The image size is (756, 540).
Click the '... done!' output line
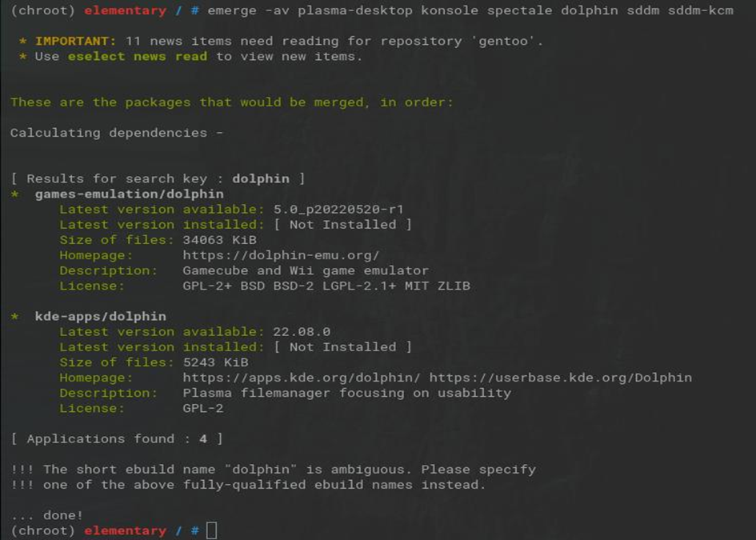point(47,515)
